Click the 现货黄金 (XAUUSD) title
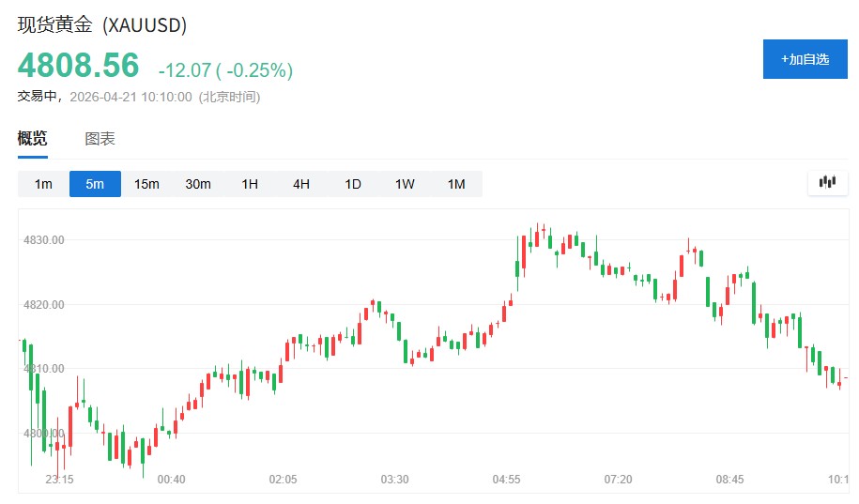 tap(102, 25)
